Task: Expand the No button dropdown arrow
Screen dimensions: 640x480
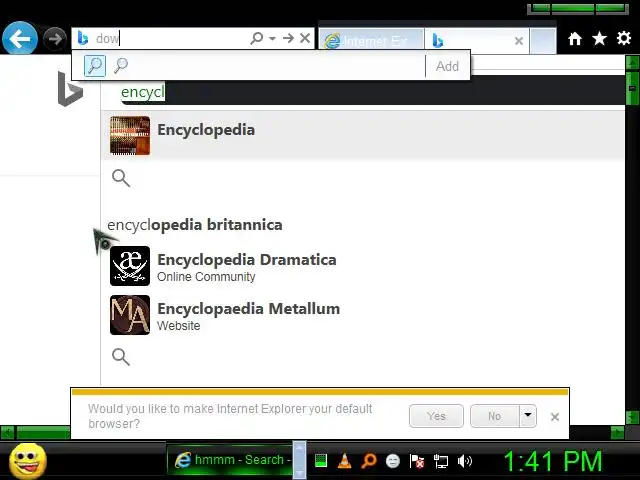Action: point(528,416)
